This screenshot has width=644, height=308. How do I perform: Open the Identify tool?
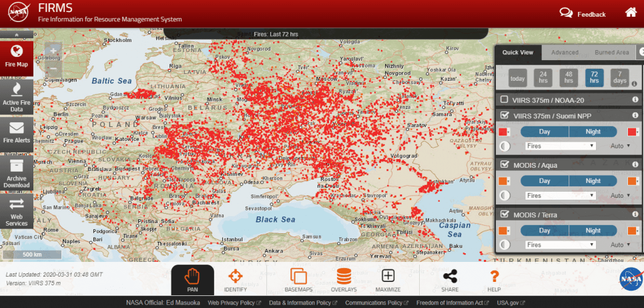(235, 279)
